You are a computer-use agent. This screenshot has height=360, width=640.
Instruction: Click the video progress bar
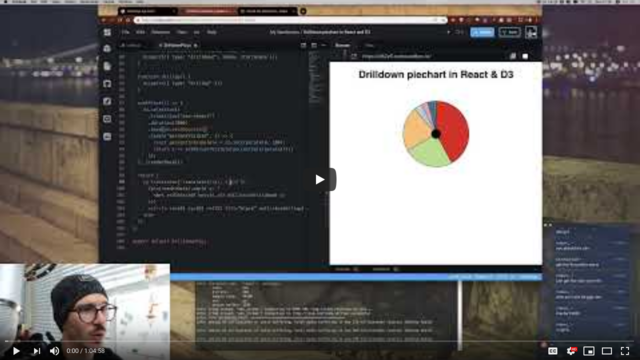(320, 341)
